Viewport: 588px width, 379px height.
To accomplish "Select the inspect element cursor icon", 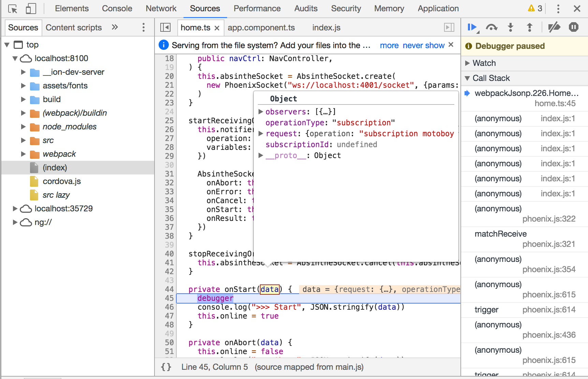I will tap(12, 9).
